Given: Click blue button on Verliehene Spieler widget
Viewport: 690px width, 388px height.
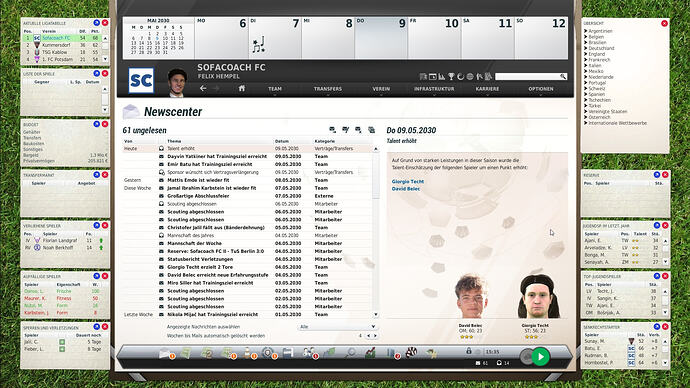Looking at the screenshot, I should click(96, 226).
